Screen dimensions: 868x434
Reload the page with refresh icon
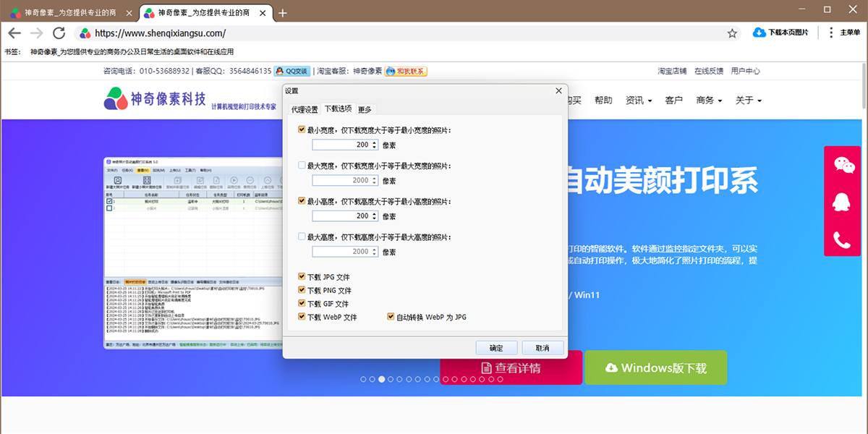tap(59, 33)
